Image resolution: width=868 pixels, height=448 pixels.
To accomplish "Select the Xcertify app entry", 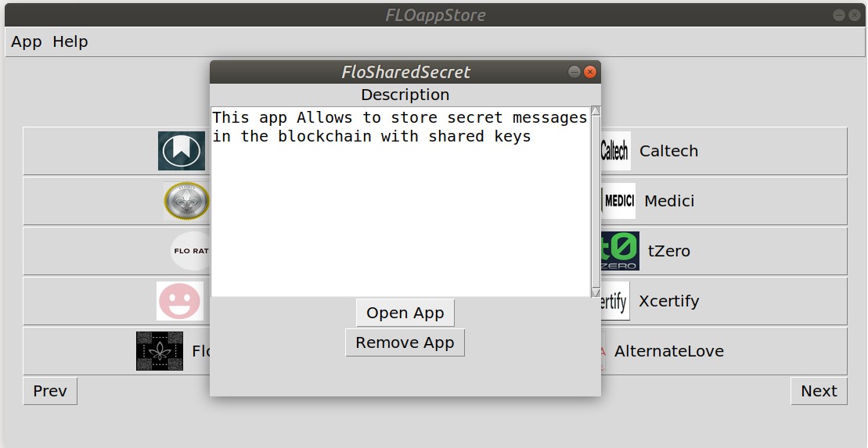I will click(x=668, y=301).
